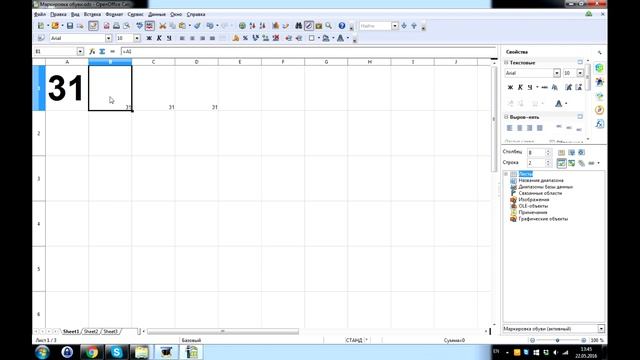This screenshot has height=360, width=640.
Task: Open search field dropdown arrow
Action: (395, 26)
